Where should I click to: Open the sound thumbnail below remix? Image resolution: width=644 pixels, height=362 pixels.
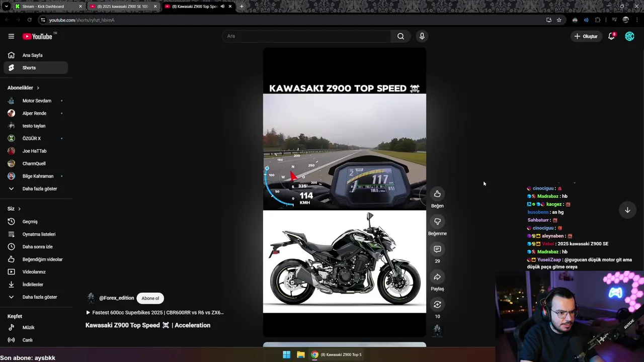point(437,330)
